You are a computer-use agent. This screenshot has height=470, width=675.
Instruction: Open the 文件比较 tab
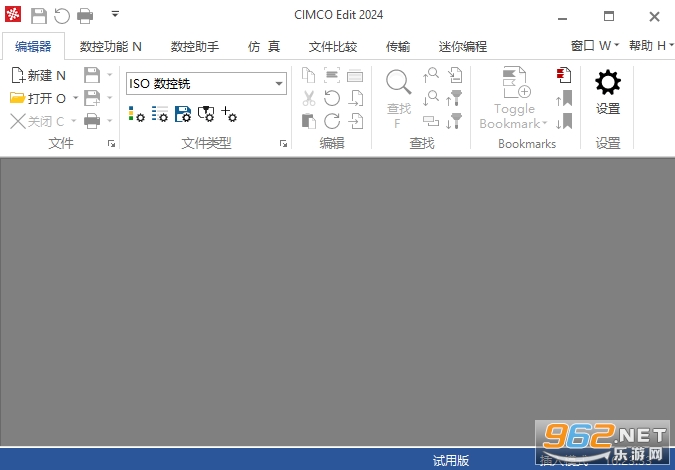(x=333, y=46)
